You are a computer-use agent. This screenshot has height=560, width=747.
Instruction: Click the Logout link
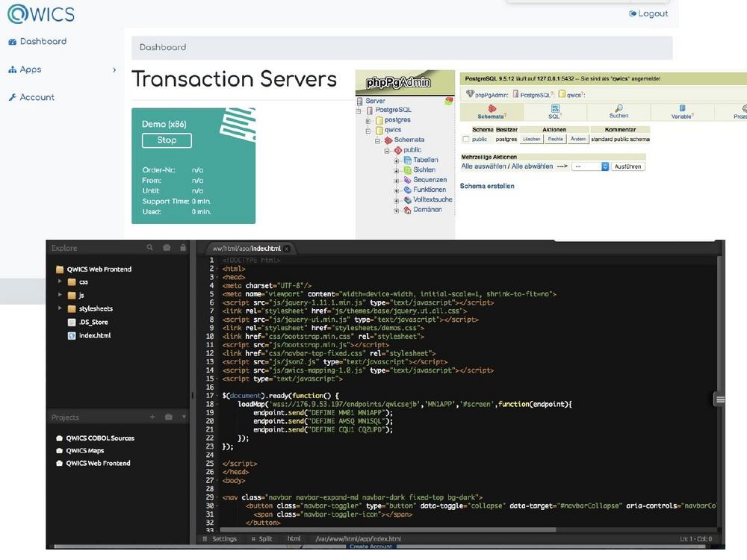648,13
